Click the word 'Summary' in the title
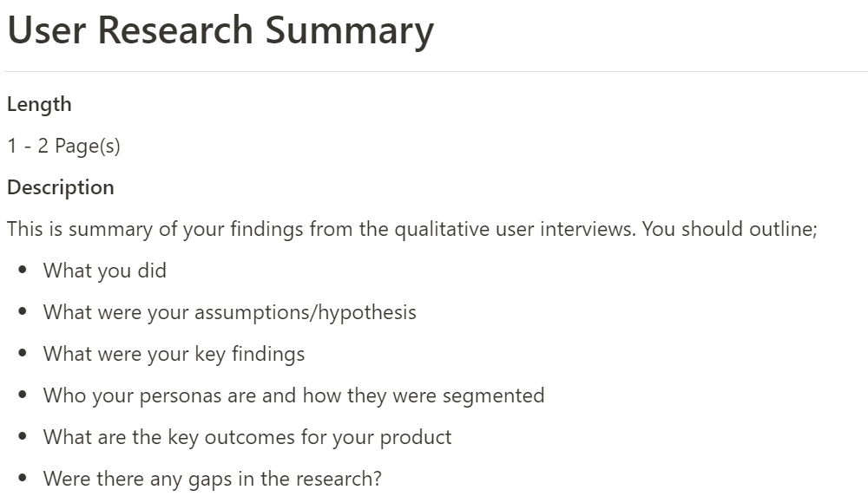This screenshot has width=868, height=503. [349, 31]
